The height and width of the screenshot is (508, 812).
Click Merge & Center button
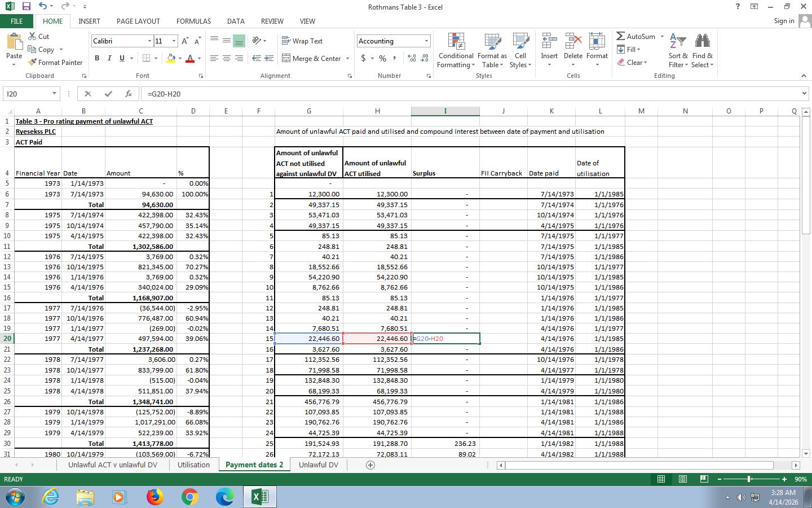pyautogui.click(x=312, y=58)
